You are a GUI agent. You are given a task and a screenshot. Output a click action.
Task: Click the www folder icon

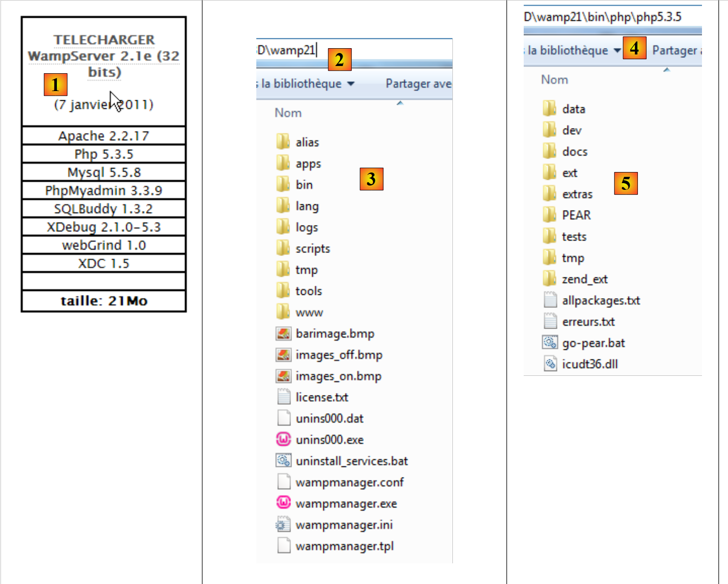(x=283, y=312)
